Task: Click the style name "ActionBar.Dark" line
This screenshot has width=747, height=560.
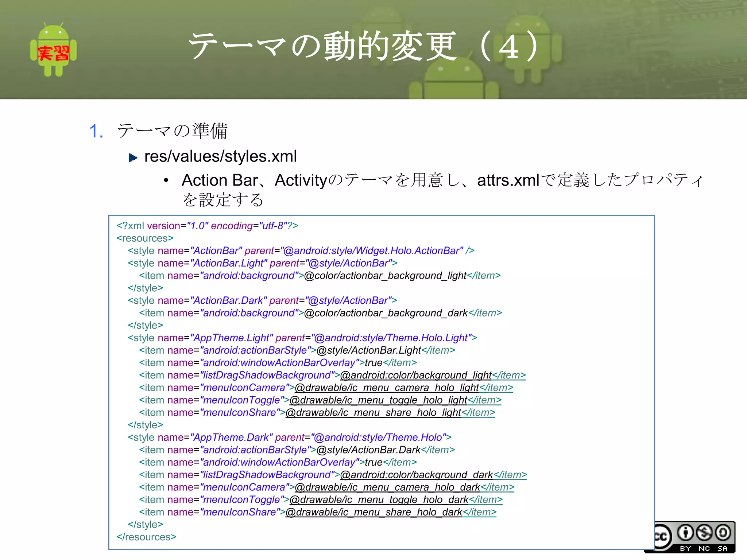Action: point(262,300)
